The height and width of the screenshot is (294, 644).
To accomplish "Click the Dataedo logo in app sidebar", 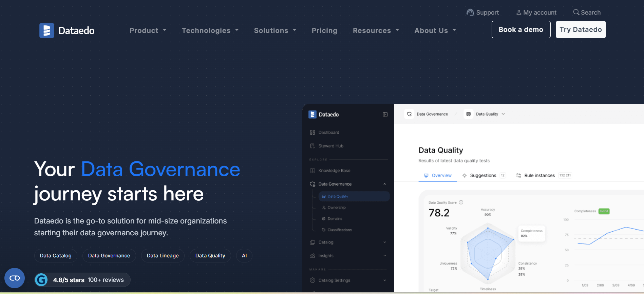I will click(x=323, y=115).
